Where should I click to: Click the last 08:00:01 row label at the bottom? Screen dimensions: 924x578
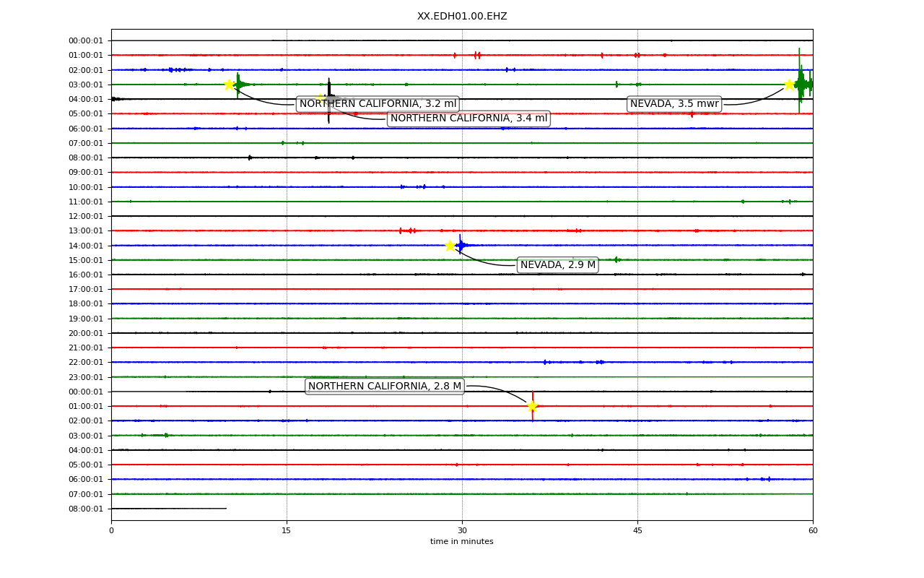point(86,509)
